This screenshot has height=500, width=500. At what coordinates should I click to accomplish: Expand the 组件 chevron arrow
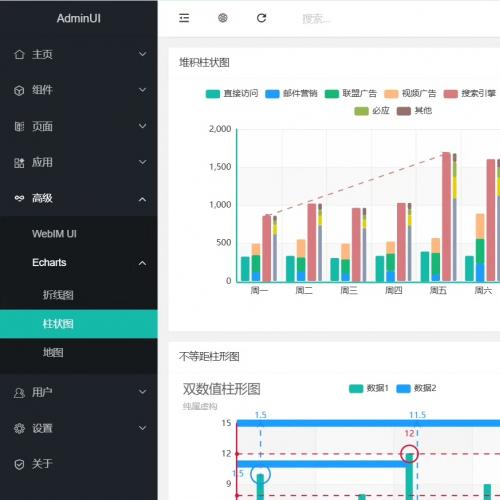(x=142, y=90)
